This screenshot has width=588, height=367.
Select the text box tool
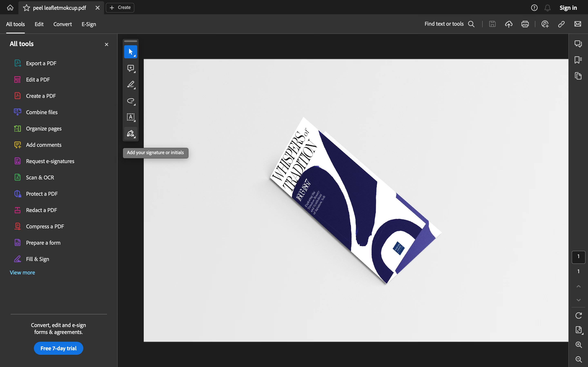pyautogui.click(x=130, y=117)
